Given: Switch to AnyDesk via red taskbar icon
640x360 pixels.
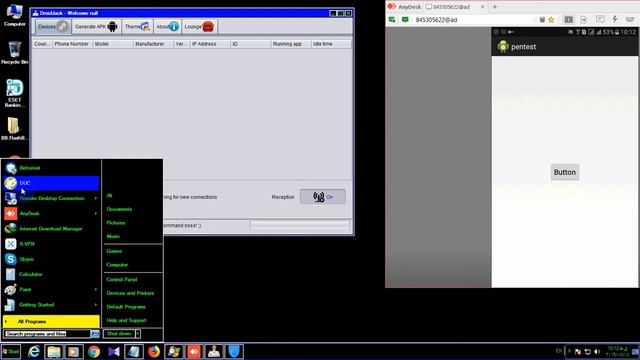Looking at the screenshot, I should (194, 351).
